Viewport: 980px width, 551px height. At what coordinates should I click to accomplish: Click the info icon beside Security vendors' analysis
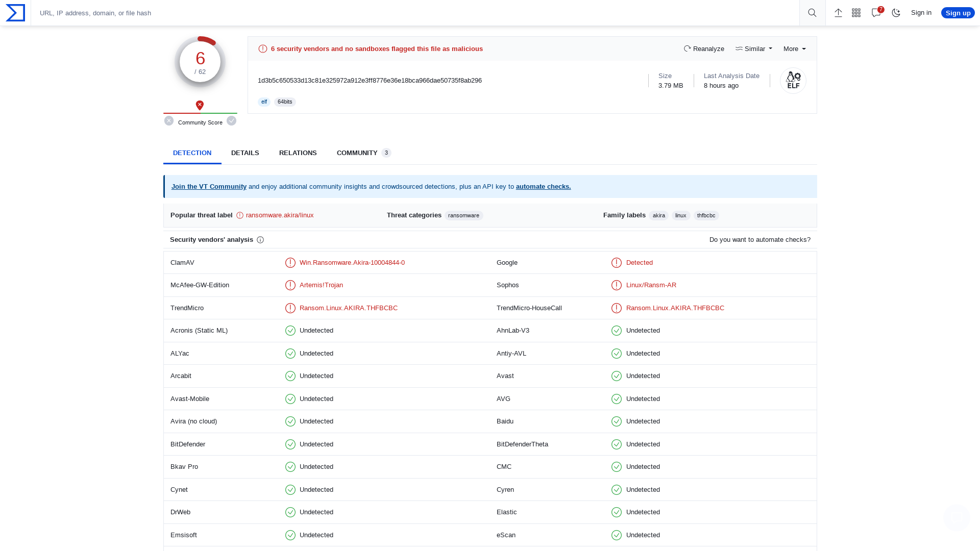pos(260,240)
